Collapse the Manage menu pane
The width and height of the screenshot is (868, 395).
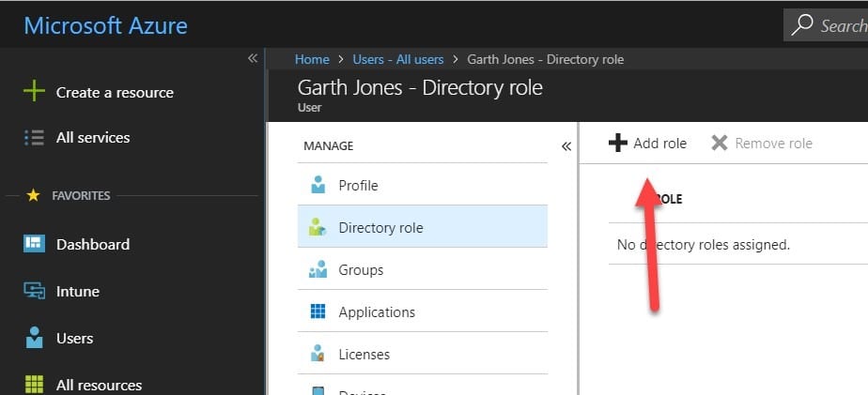tap(566, 146)
